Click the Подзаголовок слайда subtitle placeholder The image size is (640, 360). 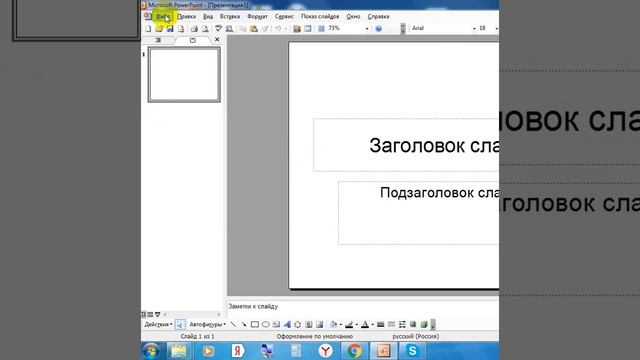point(418,213)
